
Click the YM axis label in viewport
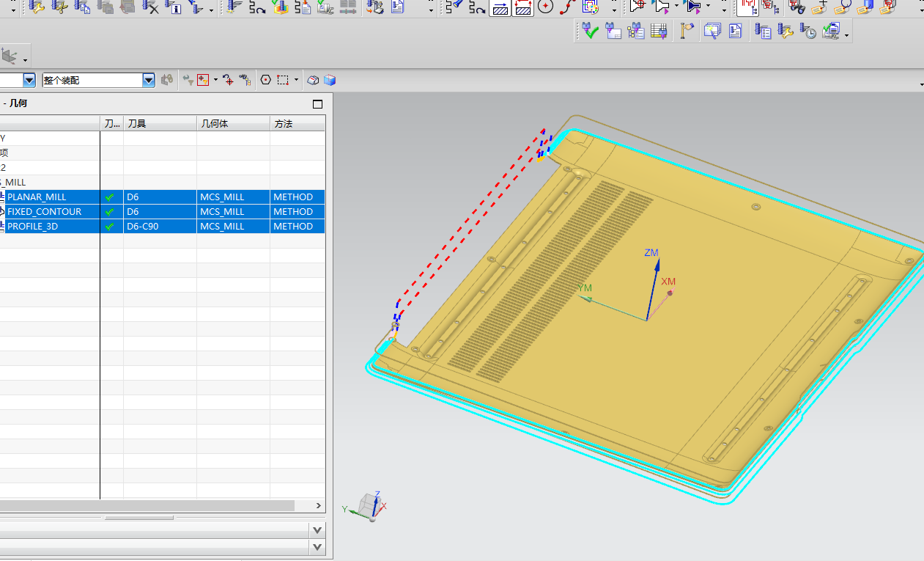585,288
